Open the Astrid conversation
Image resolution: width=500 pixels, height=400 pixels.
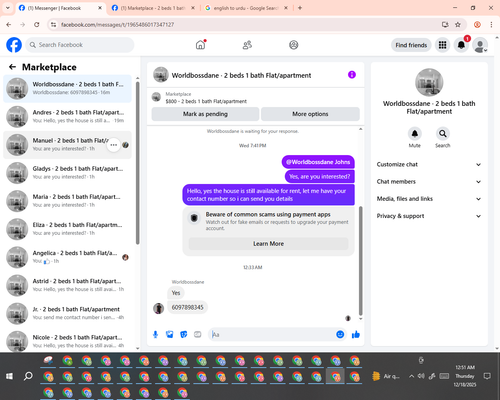coord(67,285)
